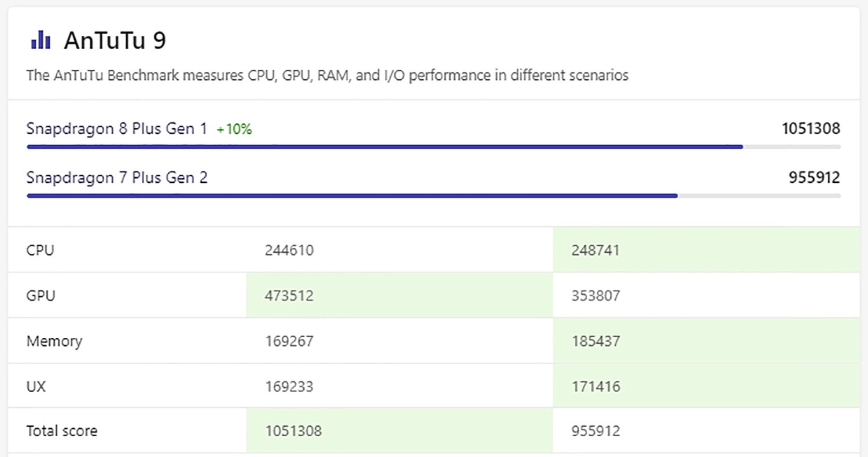Select highlighted GPU value 473512
Image resolution: width=868 pixels, height=457 pixels.
coord(289,296)
